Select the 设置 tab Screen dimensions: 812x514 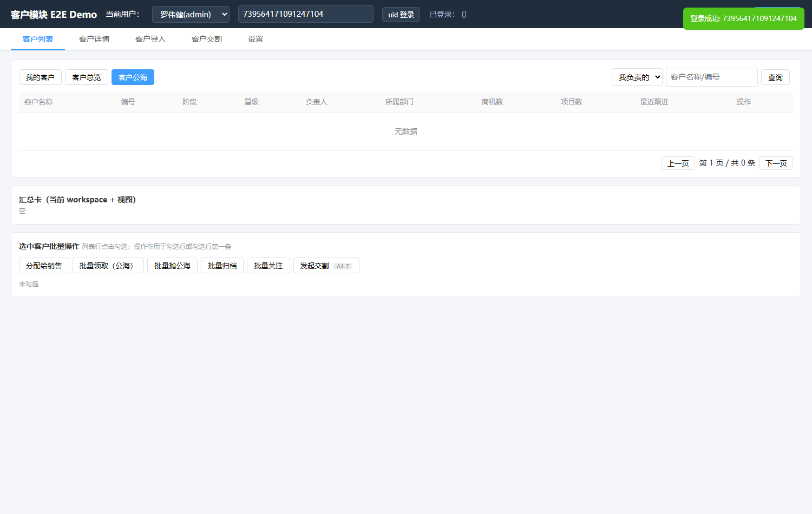[256, 39]
